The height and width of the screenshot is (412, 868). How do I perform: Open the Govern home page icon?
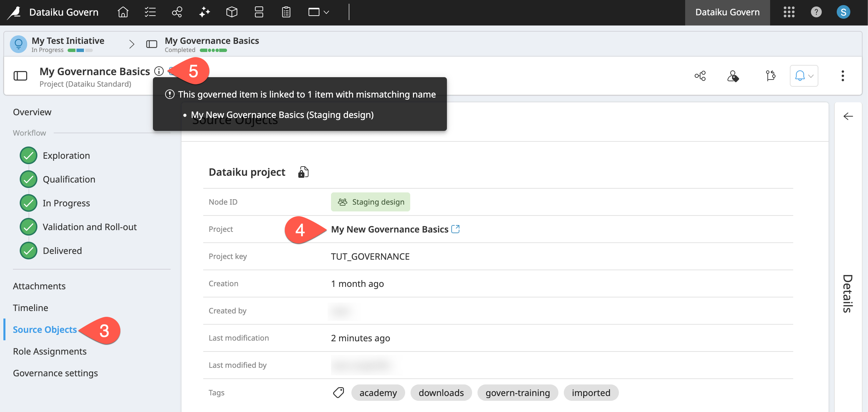[x=122, y=12]
